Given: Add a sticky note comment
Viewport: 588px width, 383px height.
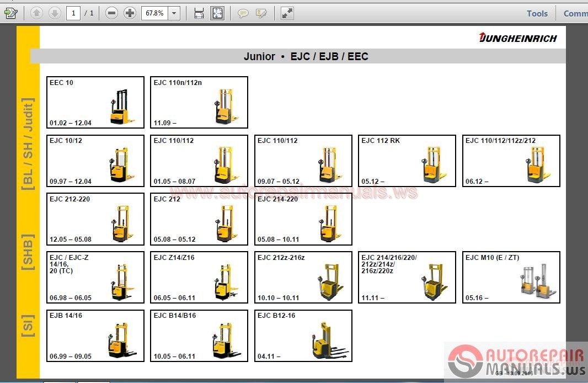Looking at the screenshot, I should point(243,13).
